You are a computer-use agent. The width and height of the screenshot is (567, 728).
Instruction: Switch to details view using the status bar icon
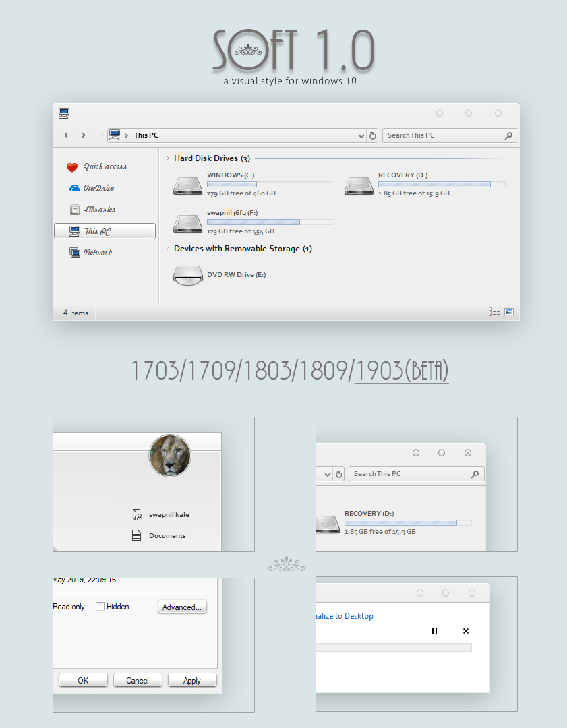point(494,311)
